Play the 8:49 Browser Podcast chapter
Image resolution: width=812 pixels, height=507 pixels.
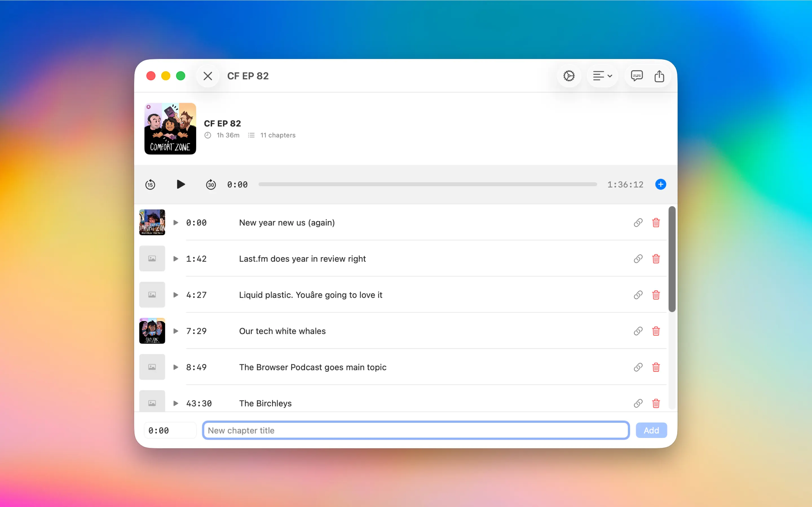point(175,367)
